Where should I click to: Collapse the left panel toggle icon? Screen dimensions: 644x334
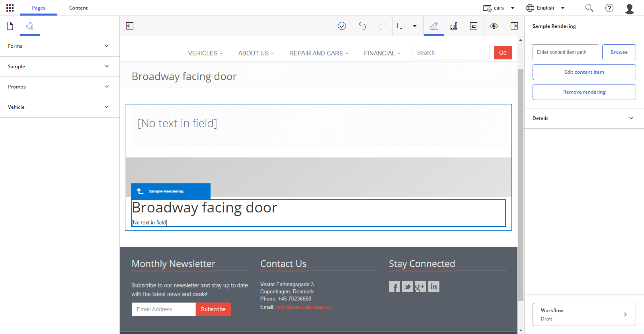(x=130, y=26)
